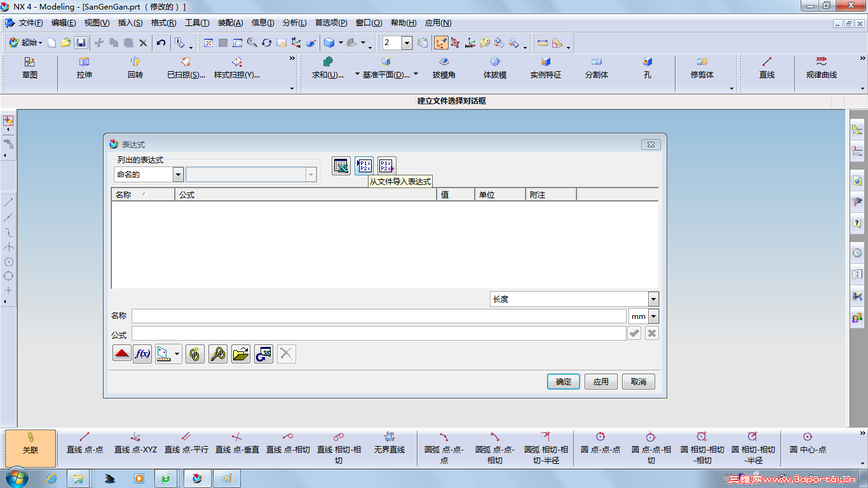Launch Internet Explorer from the taskbar
868x488 pixels.
pyautogui.click(x=52, y=478)
